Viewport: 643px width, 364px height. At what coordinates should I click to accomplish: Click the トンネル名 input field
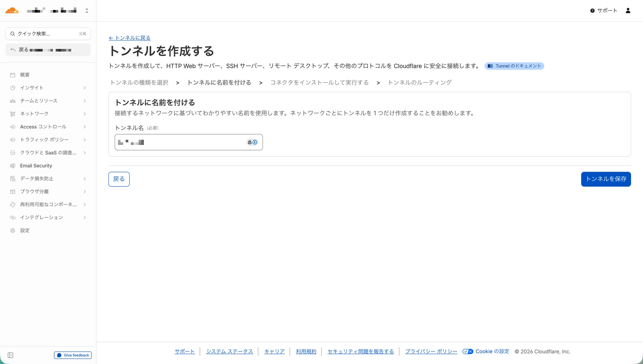[180, 142]
